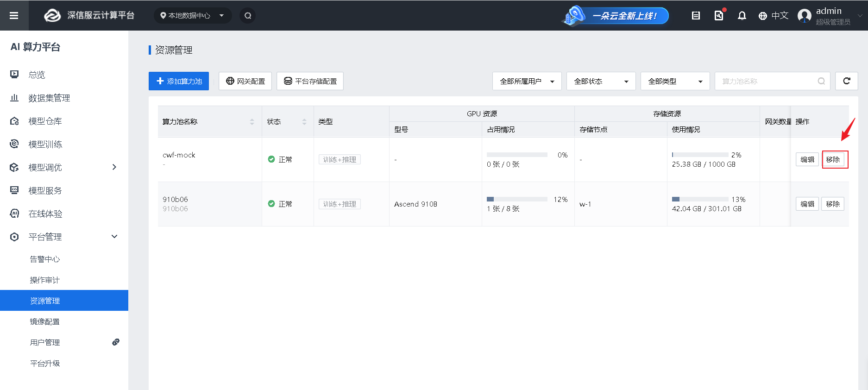Click the refresh icon button
This screenshot has width=868, height=390.
[847, 81]
